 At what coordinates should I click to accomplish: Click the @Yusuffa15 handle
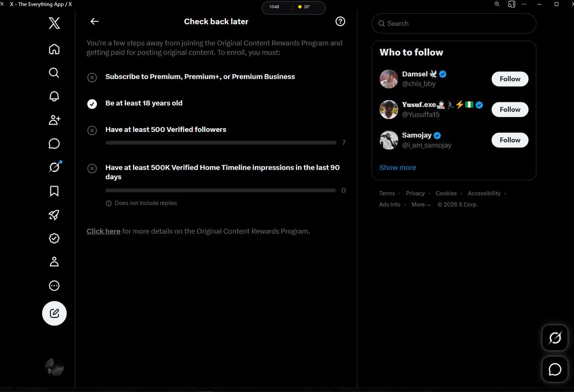pos(421,114)
